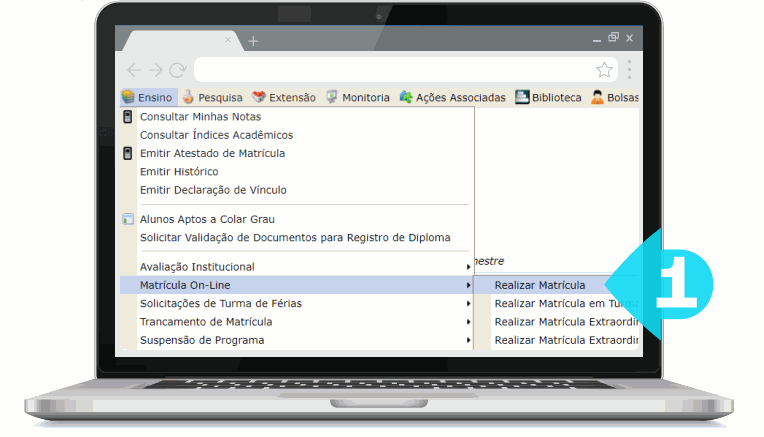Bookmark page with the star icon
764x437 pixels.
click(604, 70)
